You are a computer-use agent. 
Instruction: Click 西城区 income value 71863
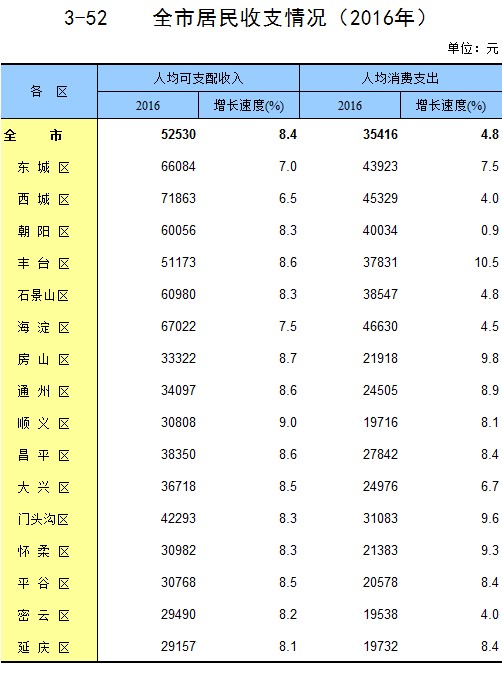[x=178, y=198]
